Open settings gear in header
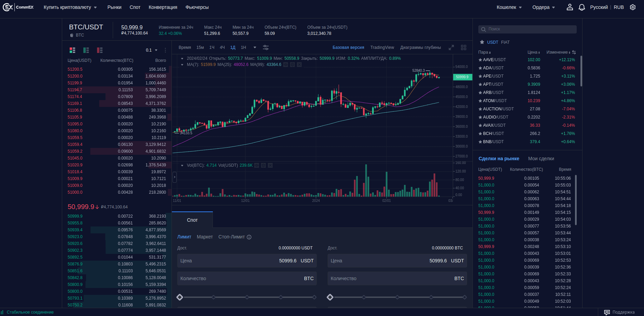Screen dimensions: 644x316 (x=633, y=7)
